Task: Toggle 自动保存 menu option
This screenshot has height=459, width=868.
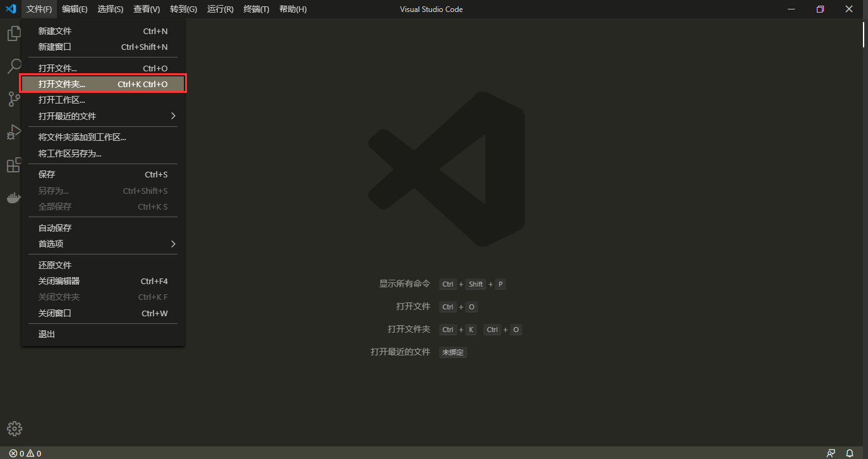Action: coord(103,228)
